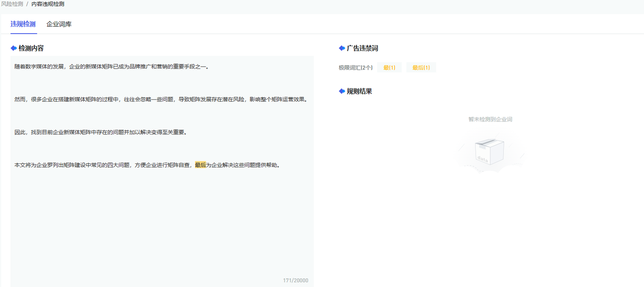
Task: Select the 最后(1) banned word tag
Action: click(x=421, y=68)
